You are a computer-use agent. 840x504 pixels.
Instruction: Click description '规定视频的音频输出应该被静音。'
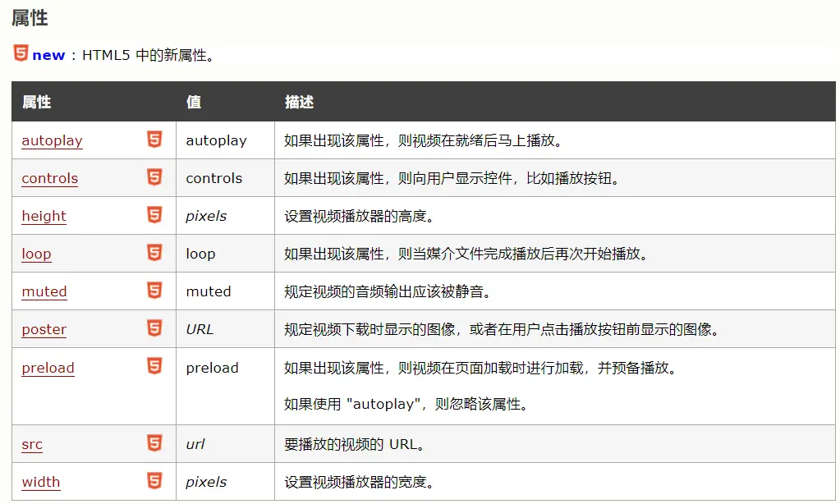388,291
